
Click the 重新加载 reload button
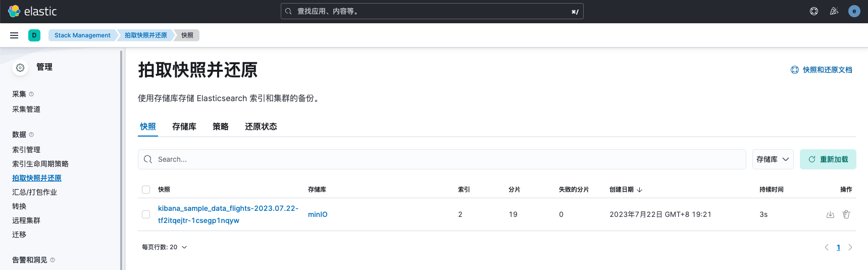(828, 159)
